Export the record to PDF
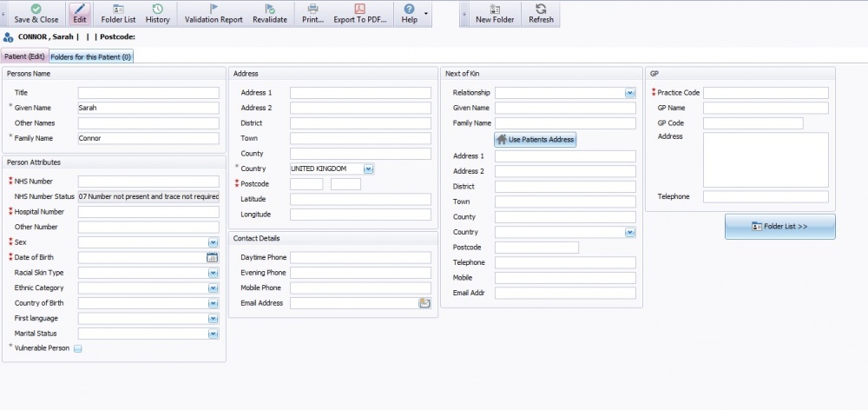Image resolution: width=868 pixels, height=410 pixels. click(x=360, y=9)
